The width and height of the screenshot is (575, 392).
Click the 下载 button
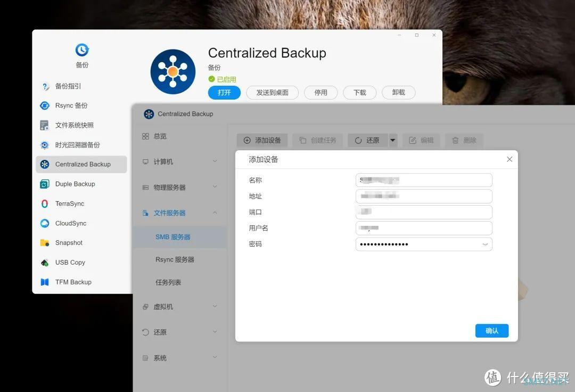360,93
